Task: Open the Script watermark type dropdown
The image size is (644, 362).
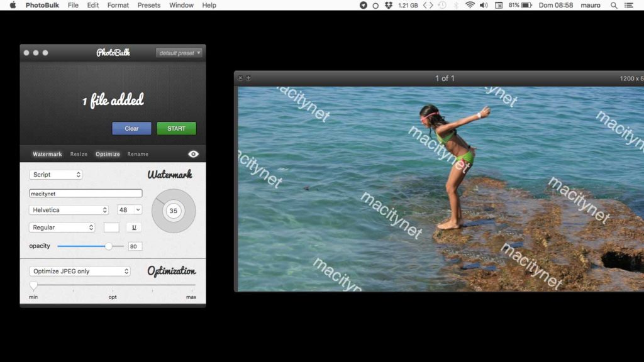Action: 55,175
